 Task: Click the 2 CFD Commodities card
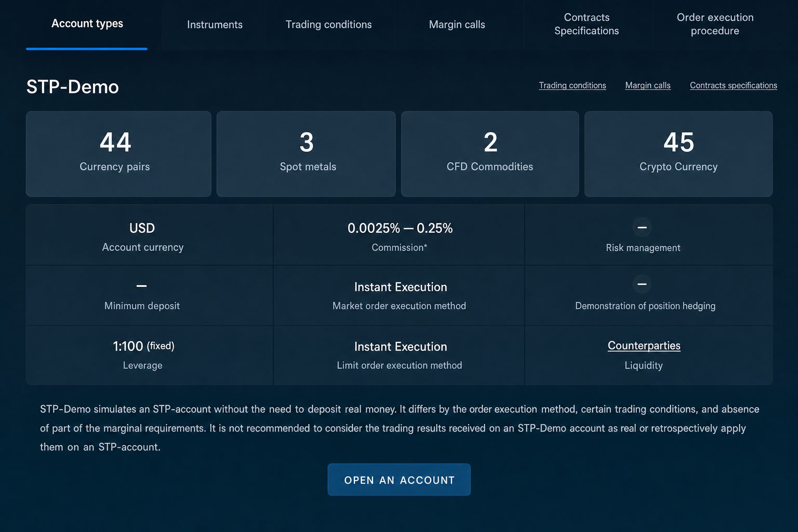pyautogui.click(x=490, y=154)
